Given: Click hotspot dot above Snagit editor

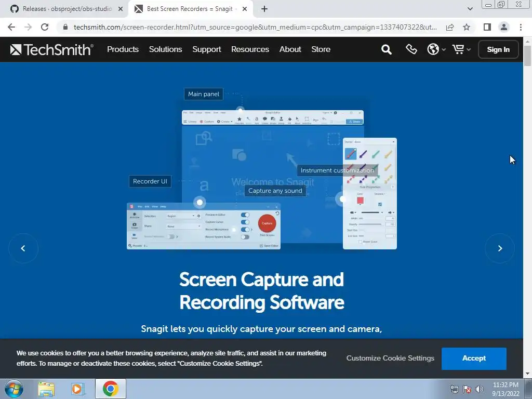Looking at the screenshot, I should point(240,110).
